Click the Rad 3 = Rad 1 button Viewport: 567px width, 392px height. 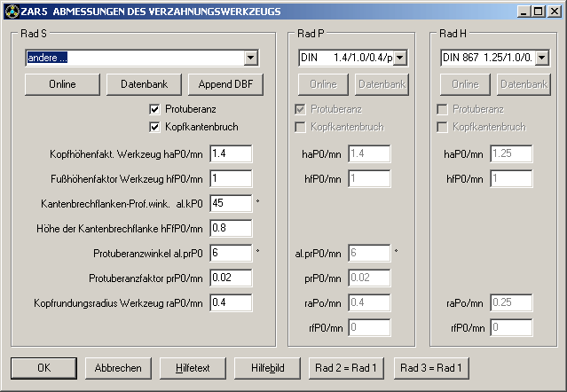click(x=430, y=367)
